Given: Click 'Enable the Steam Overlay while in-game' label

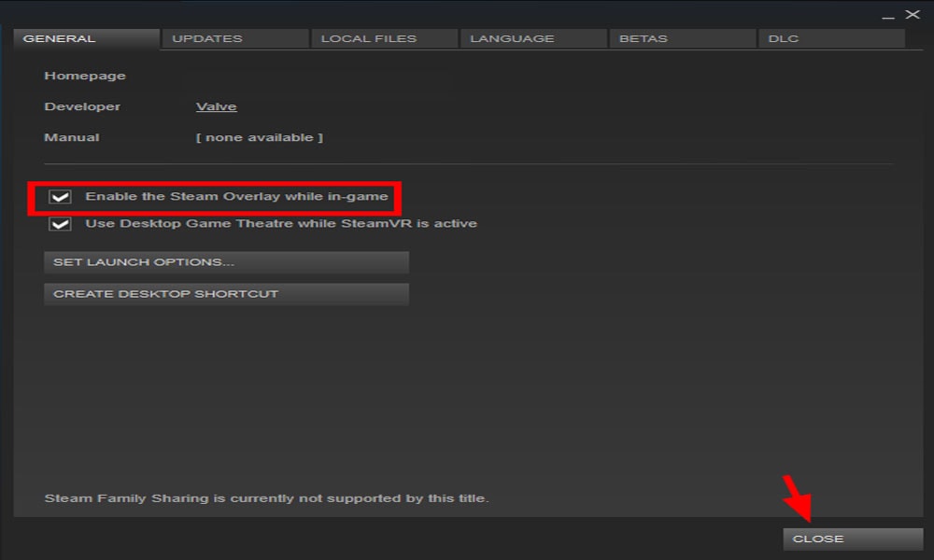Looking at the screenshot, I should (x=236, y=196).
